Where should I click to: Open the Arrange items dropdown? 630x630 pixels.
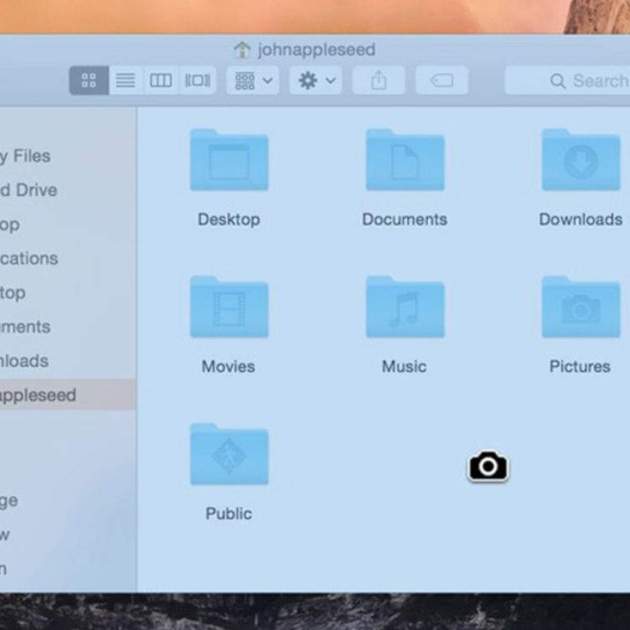[x=252, y=81]
